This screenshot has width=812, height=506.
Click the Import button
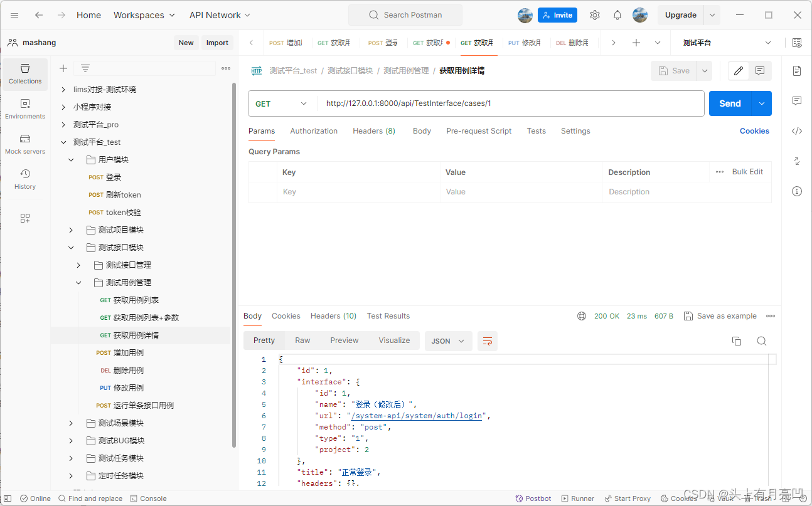(x=217, y=43)
